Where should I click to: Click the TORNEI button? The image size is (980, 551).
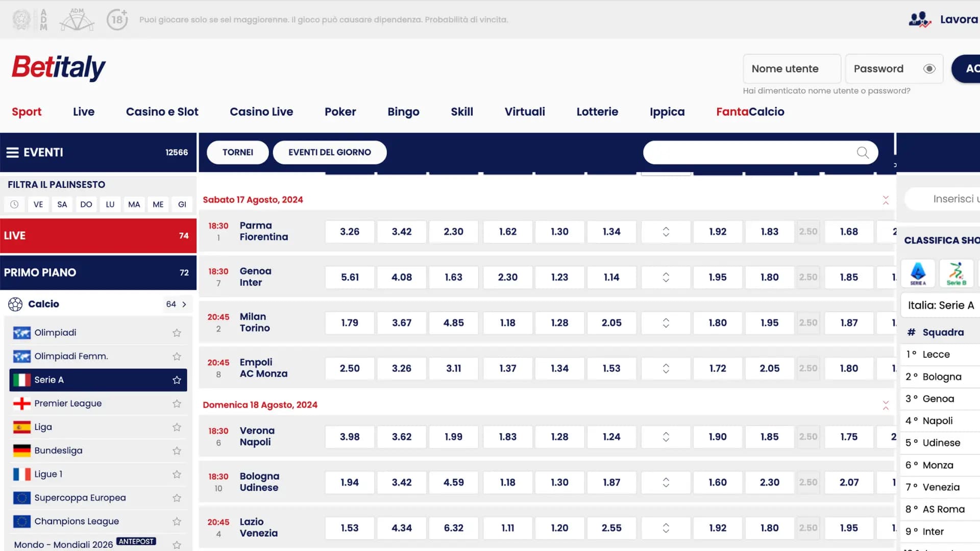[237, 152]
